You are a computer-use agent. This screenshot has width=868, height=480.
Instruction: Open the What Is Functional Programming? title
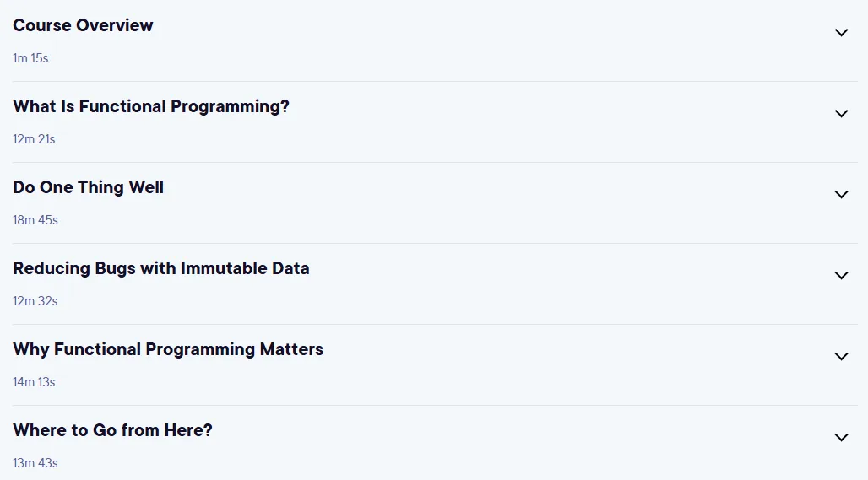click(151, 106)
